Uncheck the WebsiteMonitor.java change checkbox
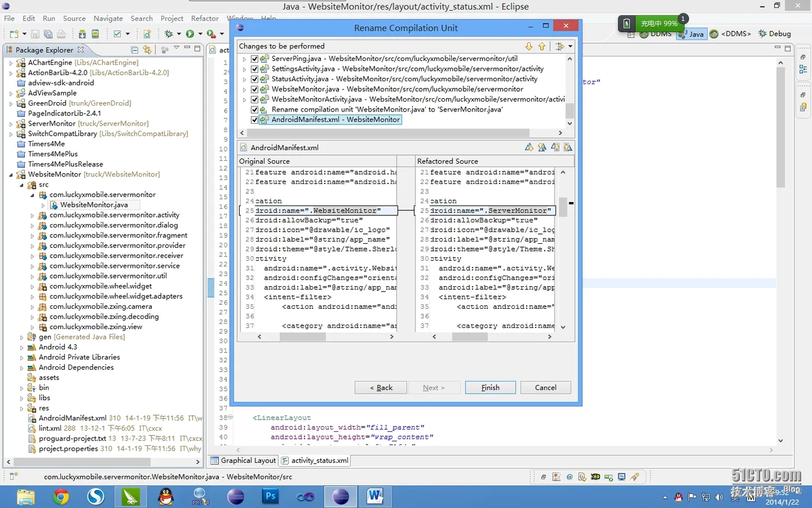The image size is (812, 508). tap(254, 89)
